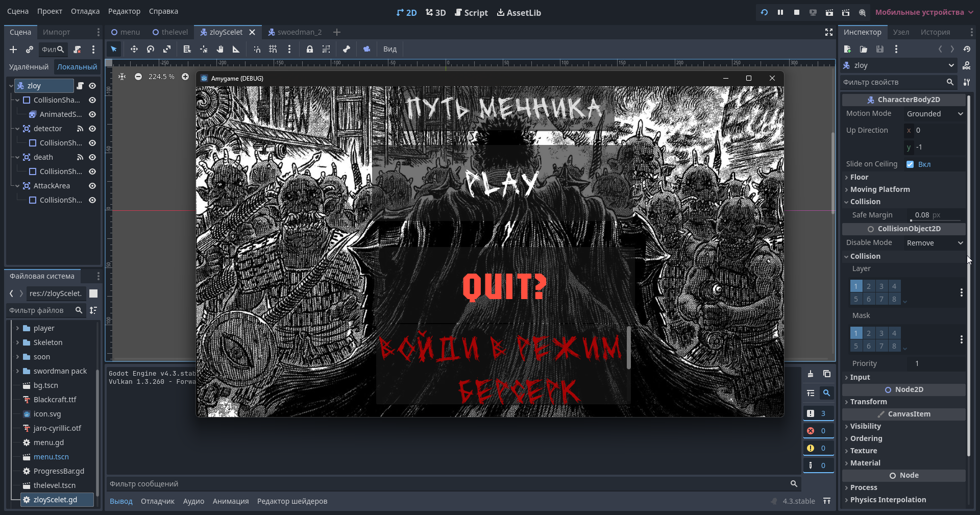The height and width of the screenshot is (515, 980).
Task: Focus the Фильтр сообщений output filter
Action: pyautogui.click(x=454, y=484)
